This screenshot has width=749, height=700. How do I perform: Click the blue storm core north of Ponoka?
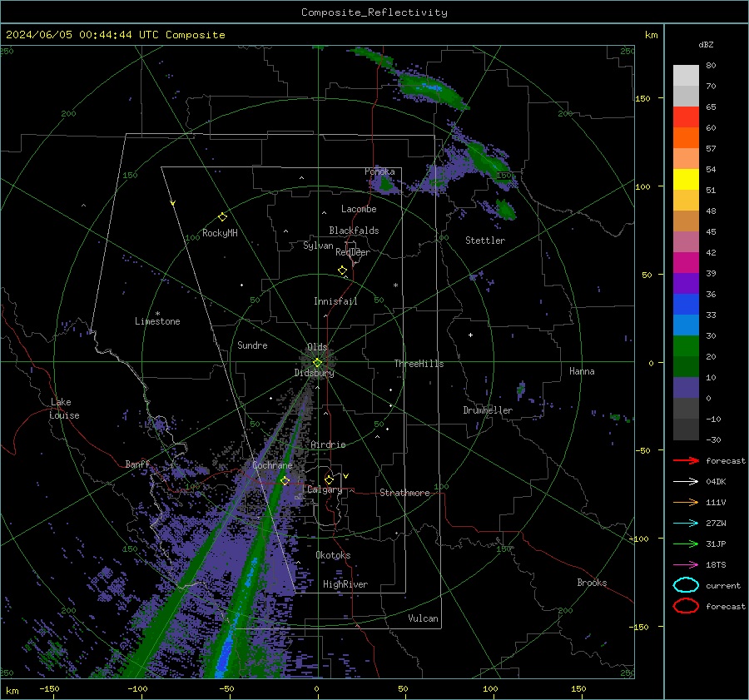pos(431,87)
